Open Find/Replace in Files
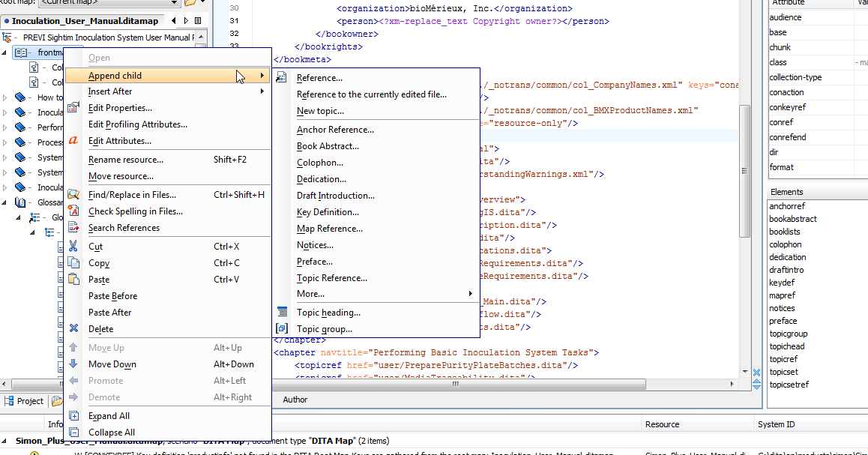This screenshot has height=455, width=868. pos(133,195)
